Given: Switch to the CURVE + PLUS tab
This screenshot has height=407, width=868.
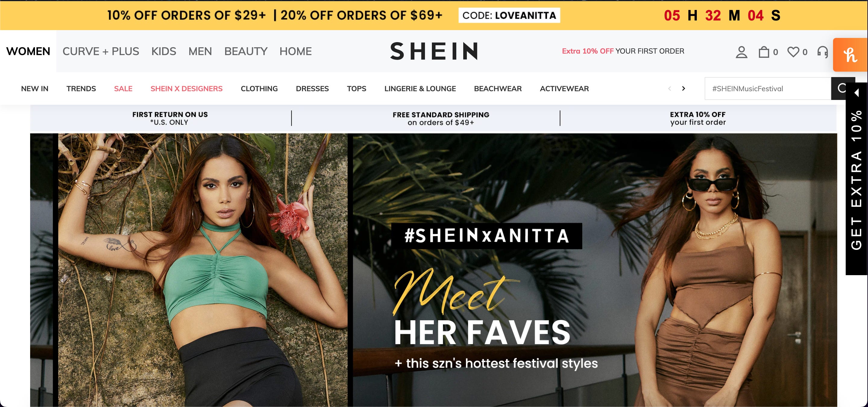Looking at the screenshot, I should (x=101, y=51).
